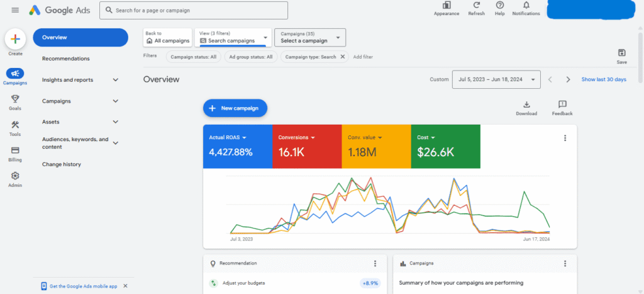Save the current view
The image size is (644, 294).
(x=621, y=53)
